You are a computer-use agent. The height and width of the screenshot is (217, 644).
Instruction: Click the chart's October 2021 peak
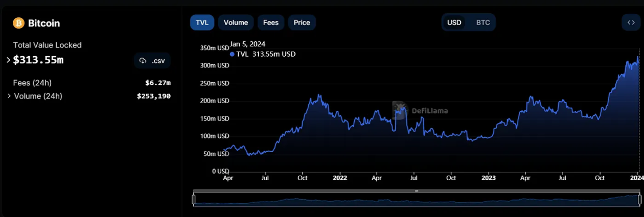click(x=319, y=95)
